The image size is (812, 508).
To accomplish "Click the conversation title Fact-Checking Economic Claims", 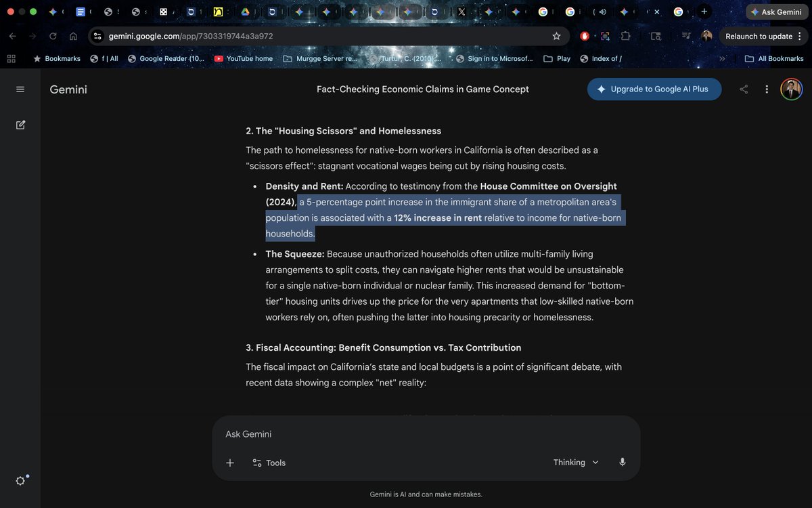I will 423,89.
